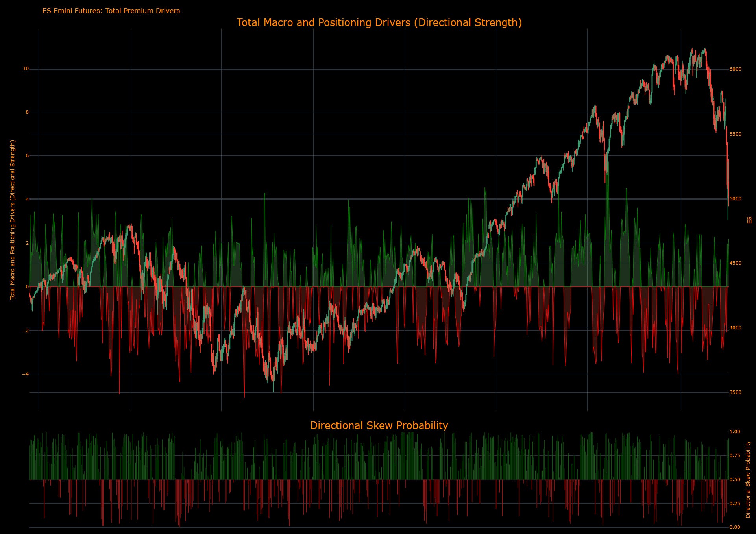Click the right axis tick label 3500
The height and width of the screenshot is (534, 756).
(x=735, y=392)
